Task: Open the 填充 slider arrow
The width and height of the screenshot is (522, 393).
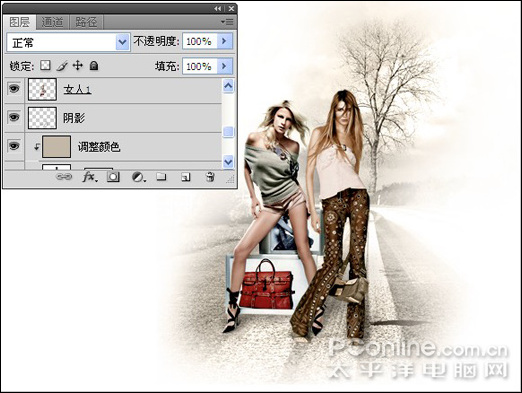Action: (x=224, y=66)
